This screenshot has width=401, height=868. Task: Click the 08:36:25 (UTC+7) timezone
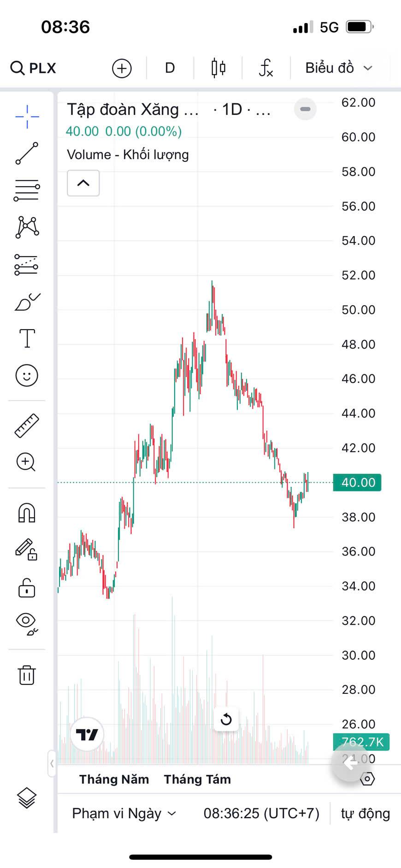click(261, 814)
